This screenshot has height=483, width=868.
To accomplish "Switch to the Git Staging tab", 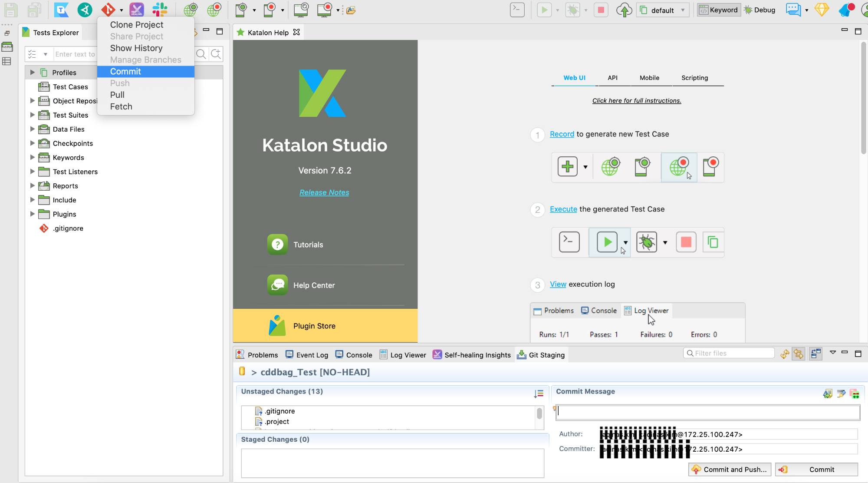I will pos(541,355).
